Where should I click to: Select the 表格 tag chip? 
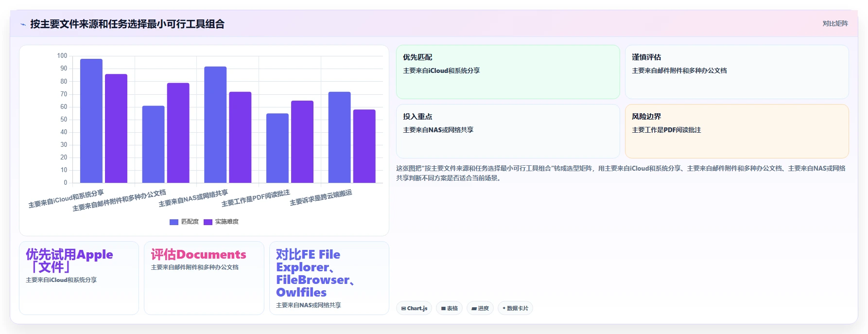pyautogui.click(x=449, y=308)
